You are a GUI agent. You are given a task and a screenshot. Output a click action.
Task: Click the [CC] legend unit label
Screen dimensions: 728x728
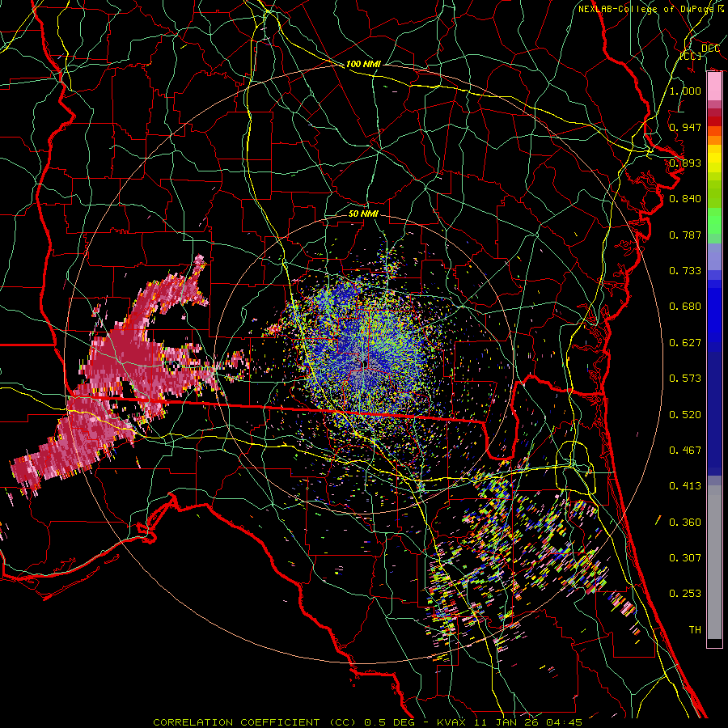pos(691,56)
